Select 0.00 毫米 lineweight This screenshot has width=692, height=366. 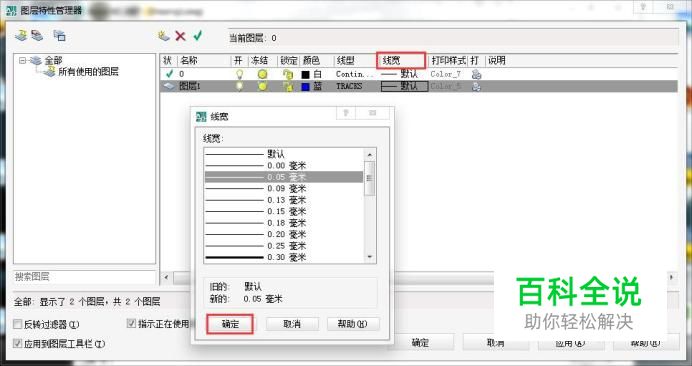coord(284,166)
